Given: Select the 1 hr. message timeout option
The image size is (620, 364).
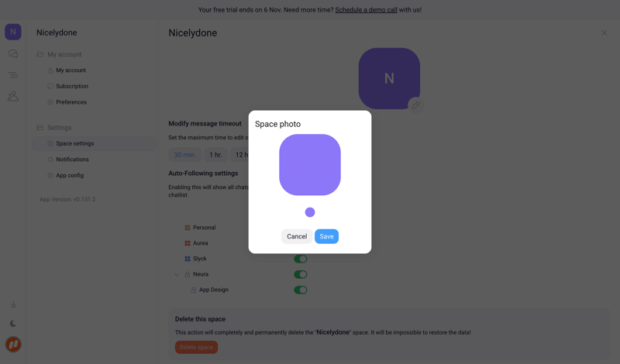Looking at the screenshot, I should (x=215, y=155).
